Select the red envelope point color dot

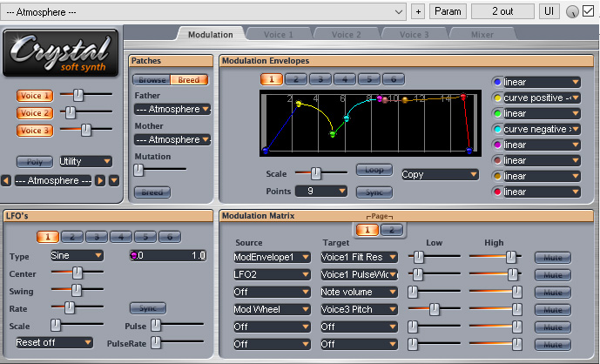pos(497,192)
